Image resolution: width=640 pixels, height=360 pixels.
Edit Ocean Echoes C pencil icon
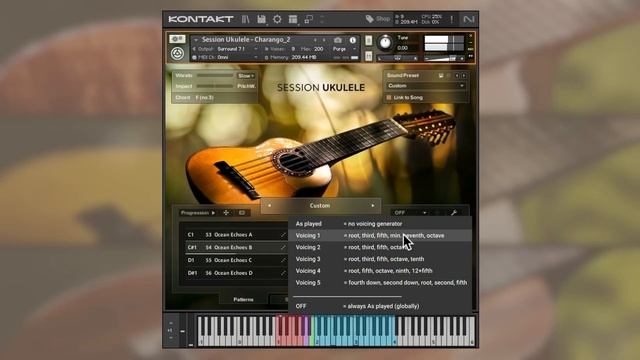[283, 260]
